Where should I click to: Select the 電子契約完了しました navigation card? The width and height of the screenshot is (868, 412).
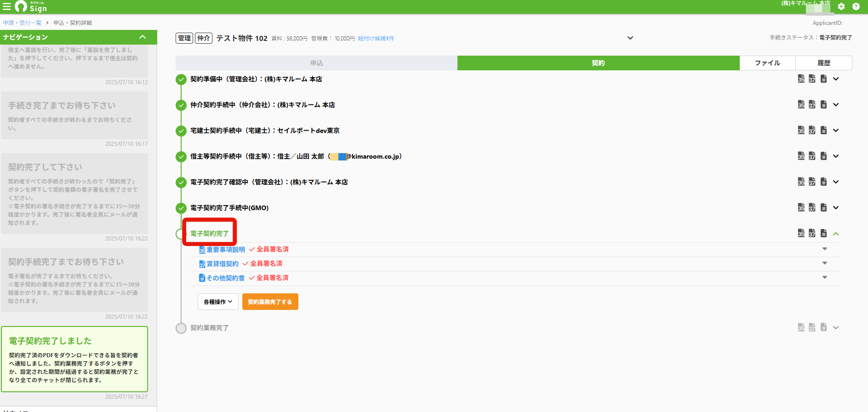point(74,359)
